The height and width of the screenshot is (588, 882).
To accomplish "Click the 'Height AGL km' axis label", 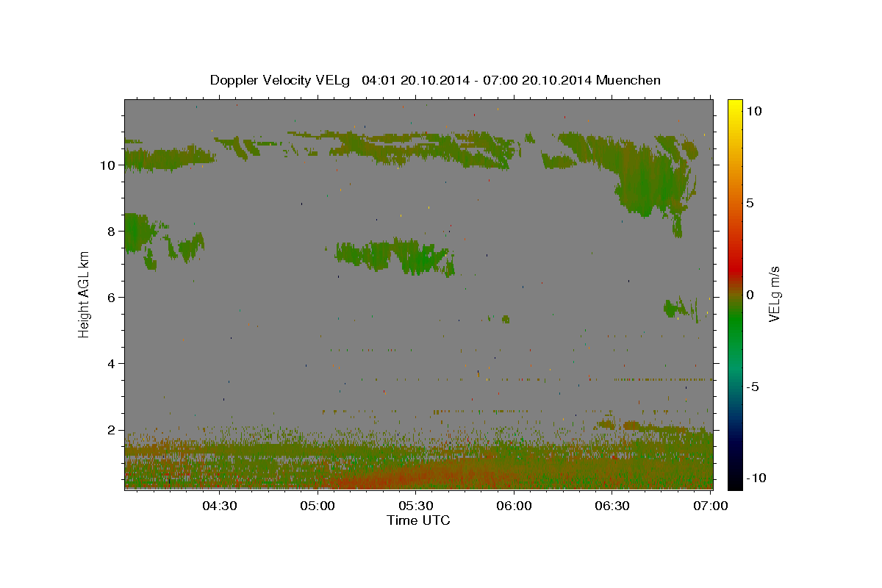I will point(84,295).
